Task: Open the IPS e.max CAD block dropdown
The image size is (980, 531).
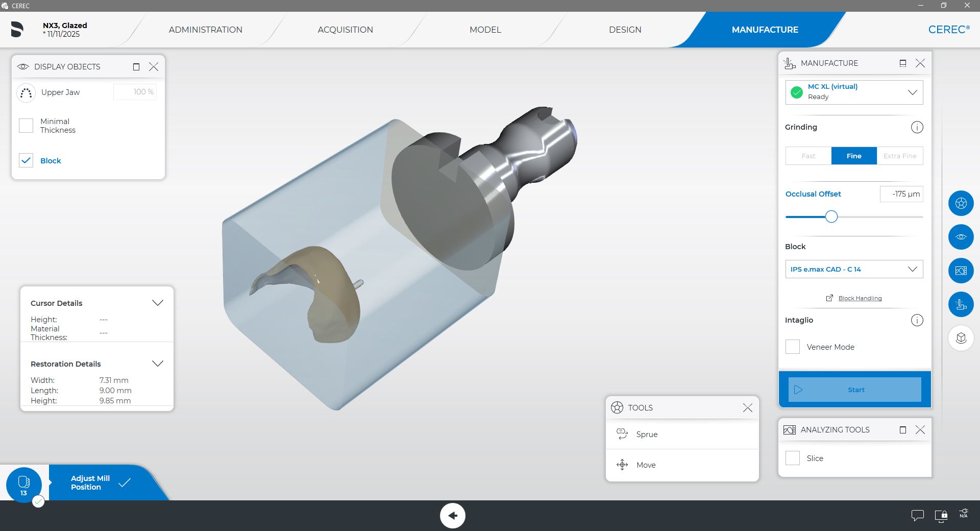Action: [x=912, y=269]
